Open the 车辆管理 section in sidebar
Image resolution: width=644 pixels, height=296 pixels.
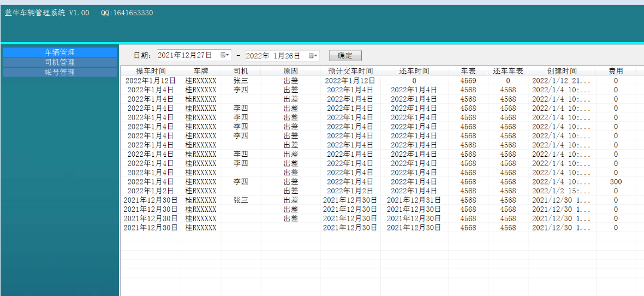pyautogui.click(x=59, y=52)
